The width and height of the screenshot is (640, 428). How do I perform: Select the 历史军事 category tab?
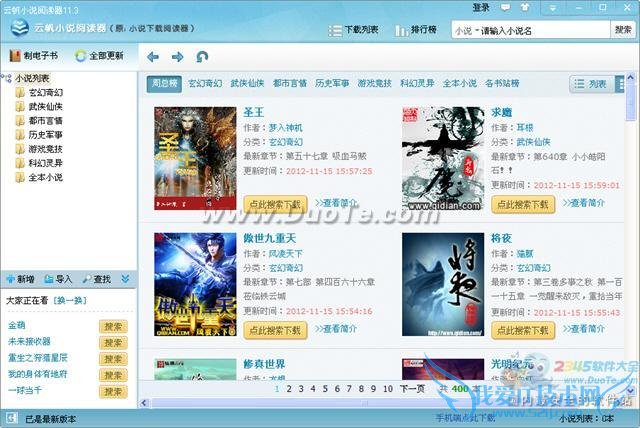332,84
